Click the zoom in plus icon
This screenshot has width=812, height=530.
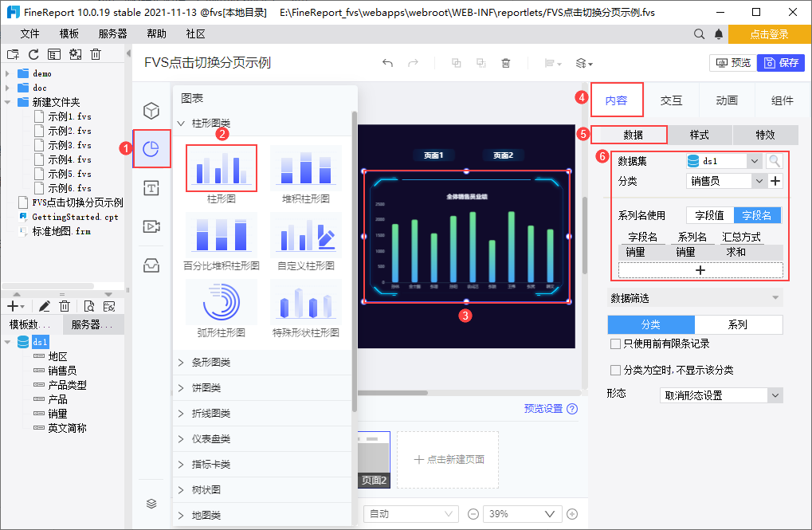[x=572, y=514]
